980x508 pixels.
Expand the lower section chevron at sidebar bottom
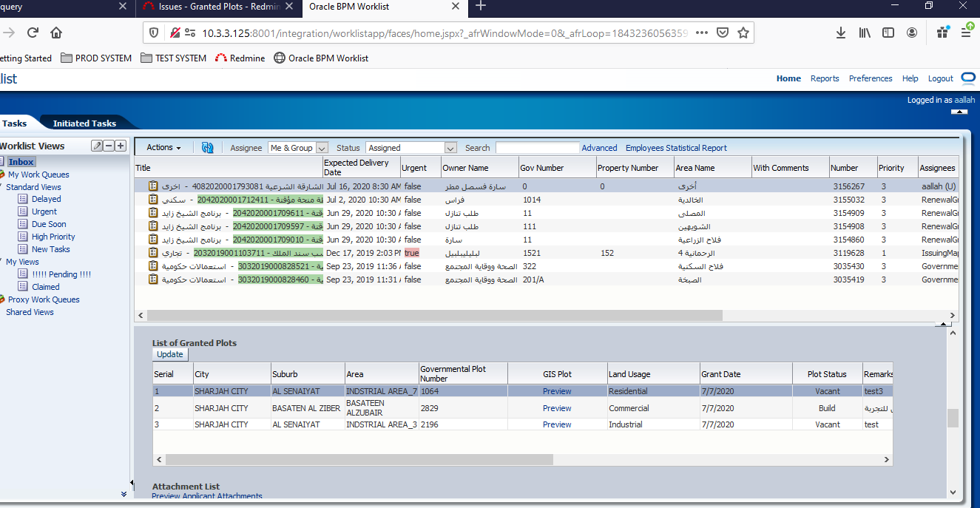(x=124, y=494)
